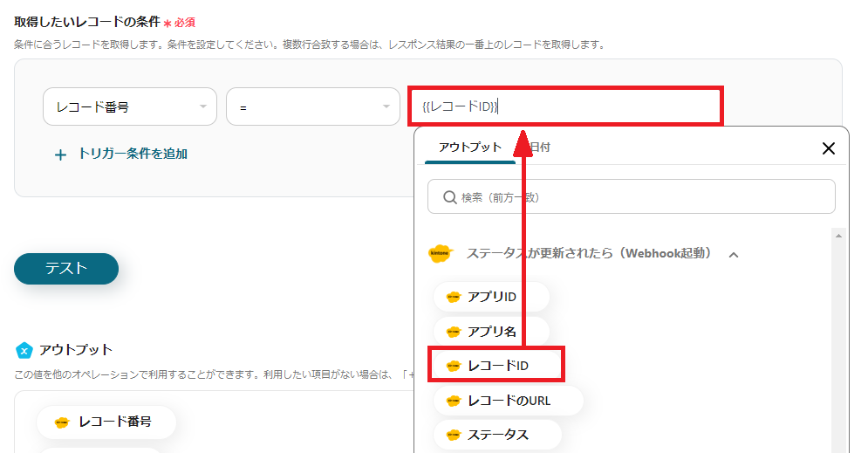Click kintone icon beside レコードID chip
Image resolution: width=868 pixels, height=453 pixels.
(x=453, y=366)
